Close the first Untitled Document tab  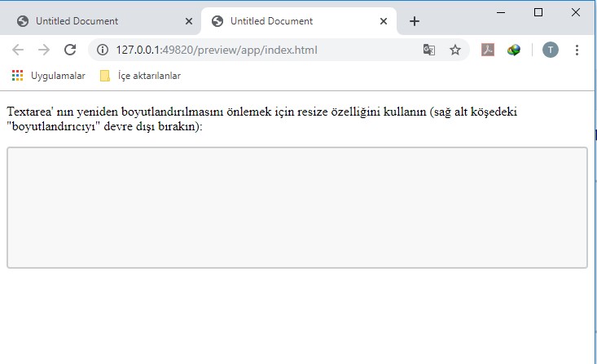(189, 21)
